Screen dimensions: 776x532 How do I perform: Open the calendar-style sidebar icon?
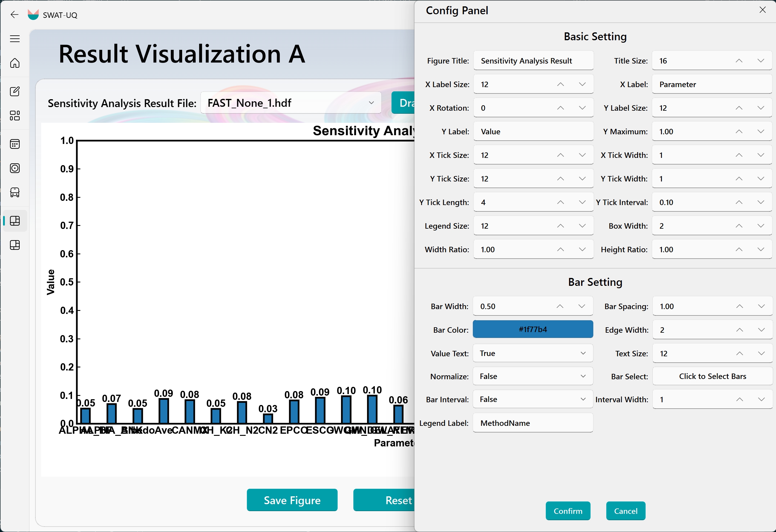click(15, 144)
